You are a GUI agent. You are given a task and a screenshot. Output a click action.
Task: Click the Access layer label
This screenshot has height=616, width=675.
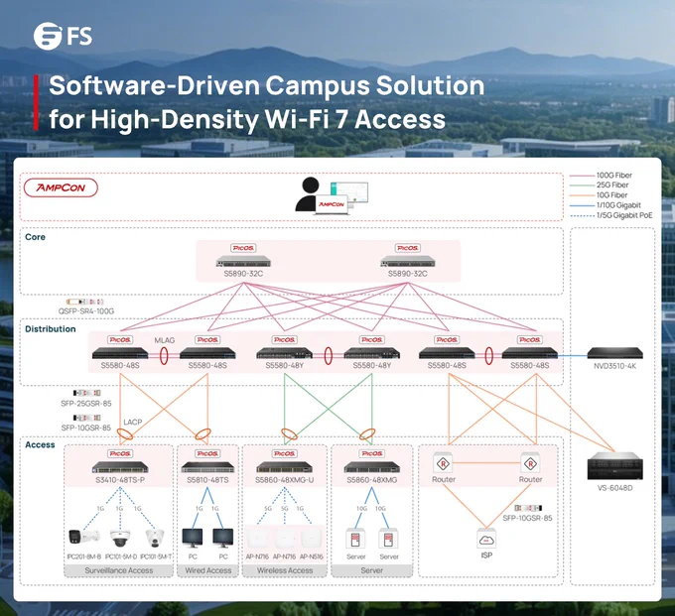pos(40,444)
